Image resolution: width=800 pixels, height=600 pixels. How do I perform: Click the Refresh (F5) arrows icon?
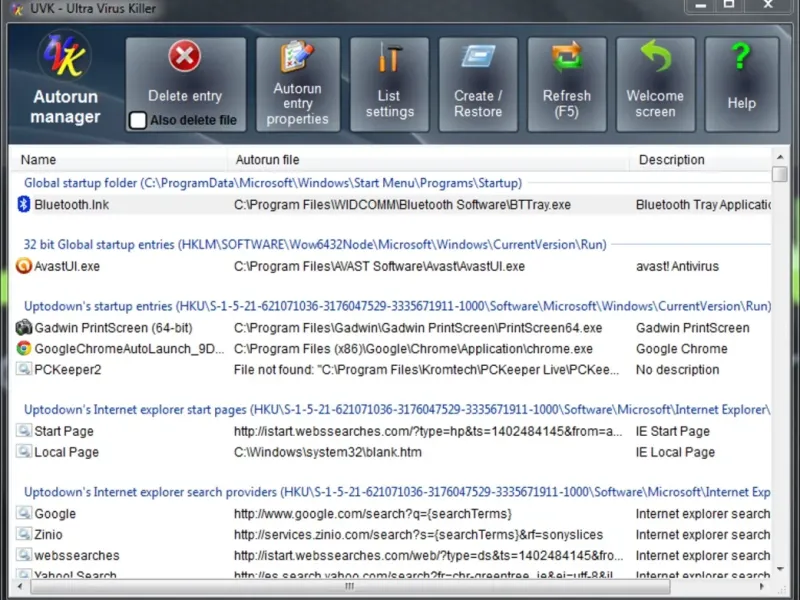(x=566, y=56)
